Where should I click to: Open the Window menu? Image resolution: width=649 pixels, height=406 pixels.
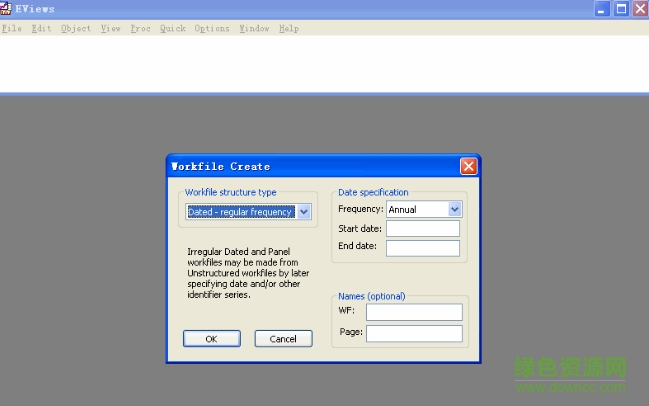254,29
